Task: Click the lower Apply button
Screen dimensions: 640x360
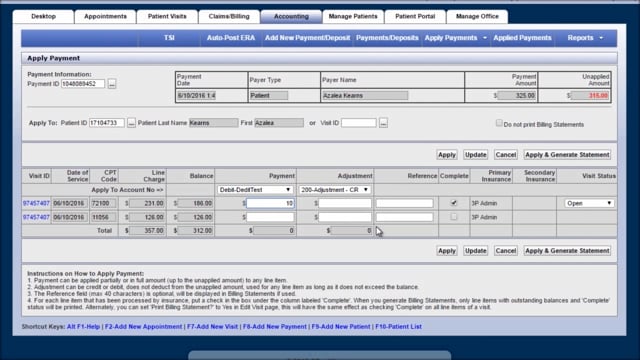Action: click(447, 251)
